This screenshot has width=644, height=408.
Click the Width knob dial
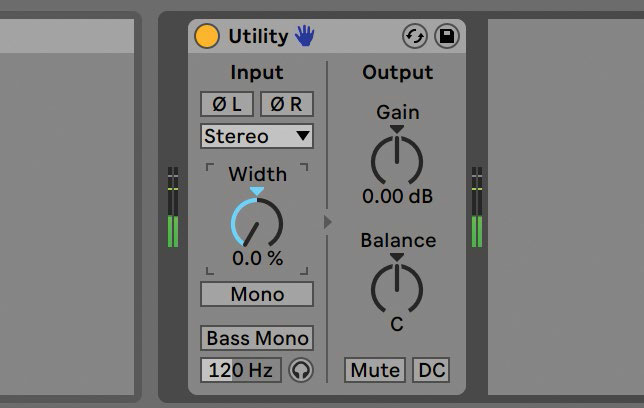257,223
